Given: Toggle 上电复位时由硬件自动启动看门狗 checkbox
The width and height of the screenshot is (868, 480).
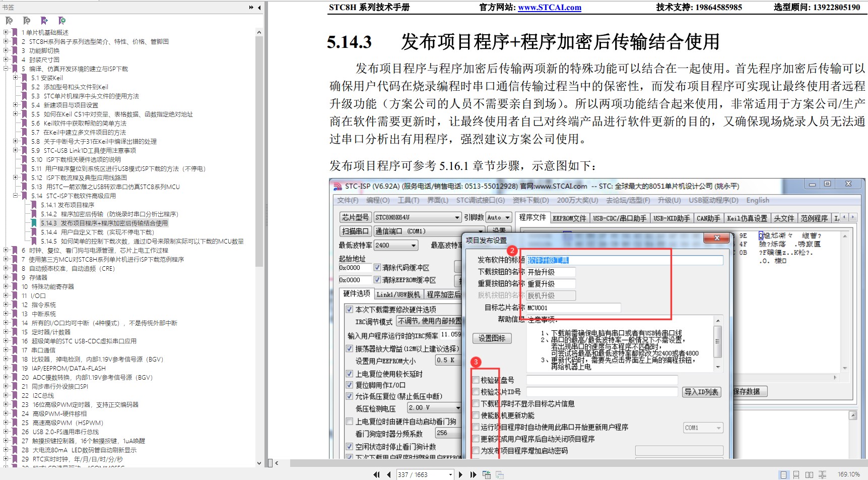Looking at the screenshot, I should coord(350,421).
